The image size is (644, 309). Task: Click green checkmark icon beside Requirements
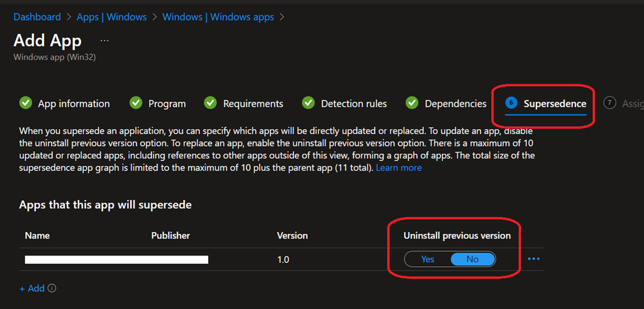[x=211, y=103]
